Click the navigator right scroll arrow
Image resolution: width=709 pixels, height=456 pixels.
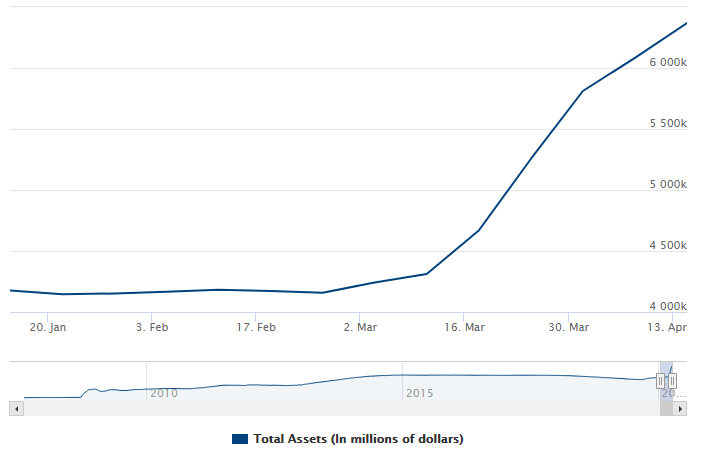click(x=681, y=408)
